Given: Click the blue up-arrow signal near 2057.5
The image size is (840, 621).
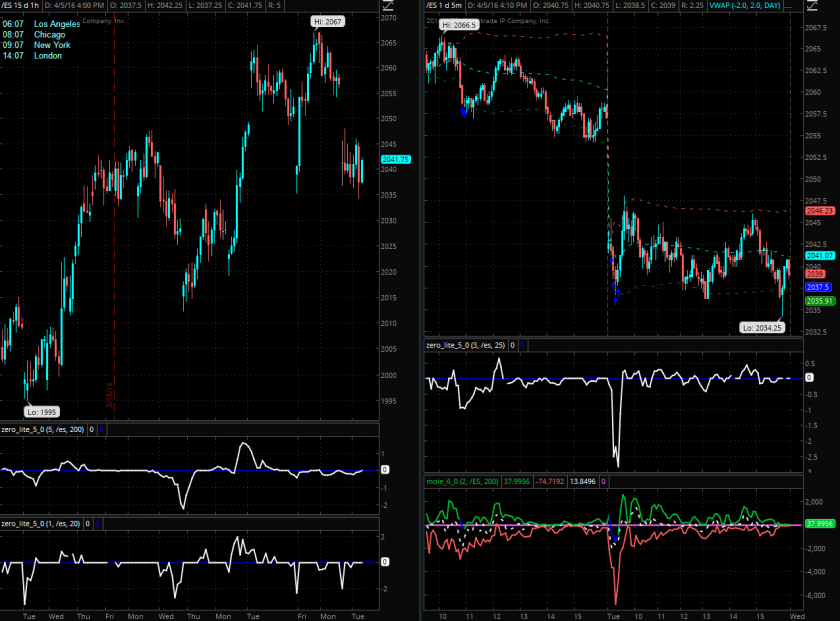Looking at the screenshot, I should [464, 111].
